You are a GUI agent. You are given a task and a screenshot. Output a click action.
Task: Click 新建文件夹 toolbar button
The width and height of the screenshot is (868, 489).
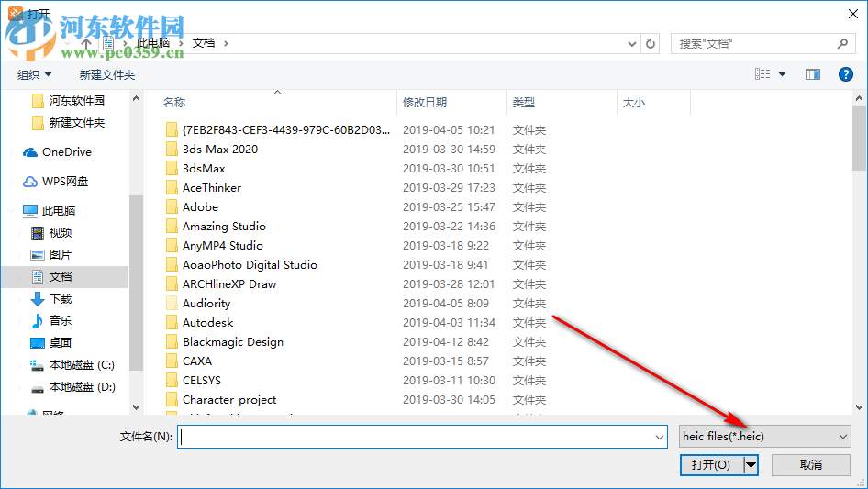(x=106, y=74)
